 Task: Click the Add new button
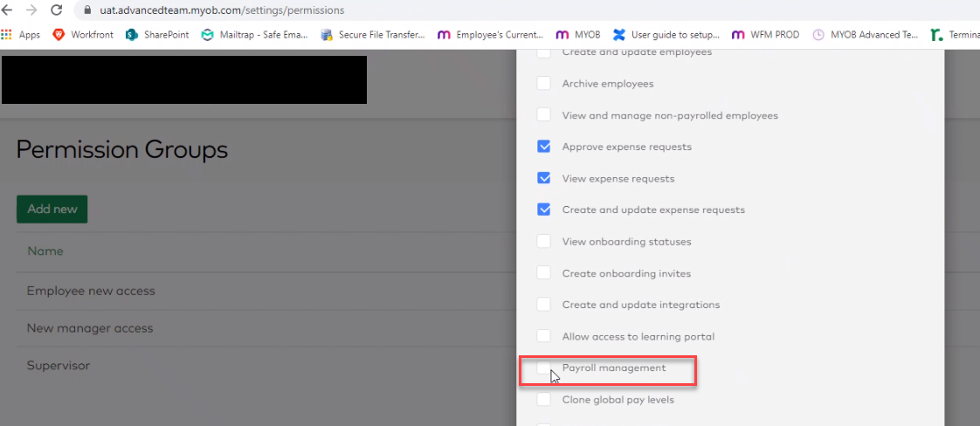tap(52, 210)
